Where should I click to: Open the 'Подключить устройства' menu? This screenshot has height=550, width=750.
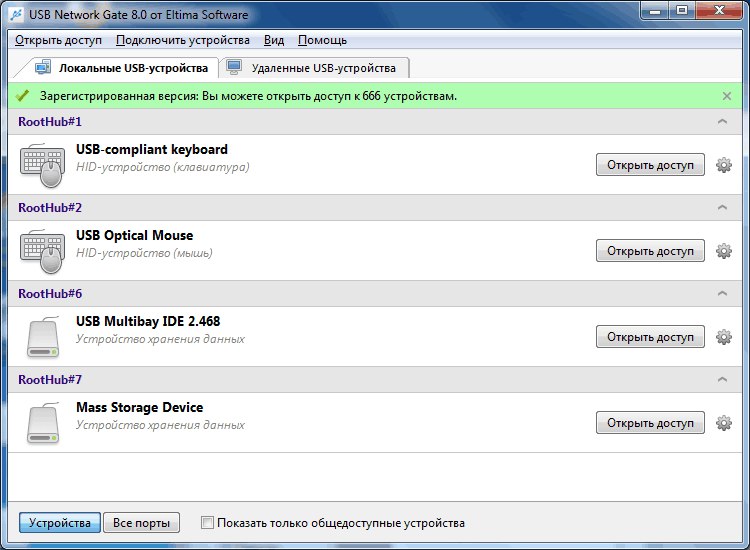point(183,40)
